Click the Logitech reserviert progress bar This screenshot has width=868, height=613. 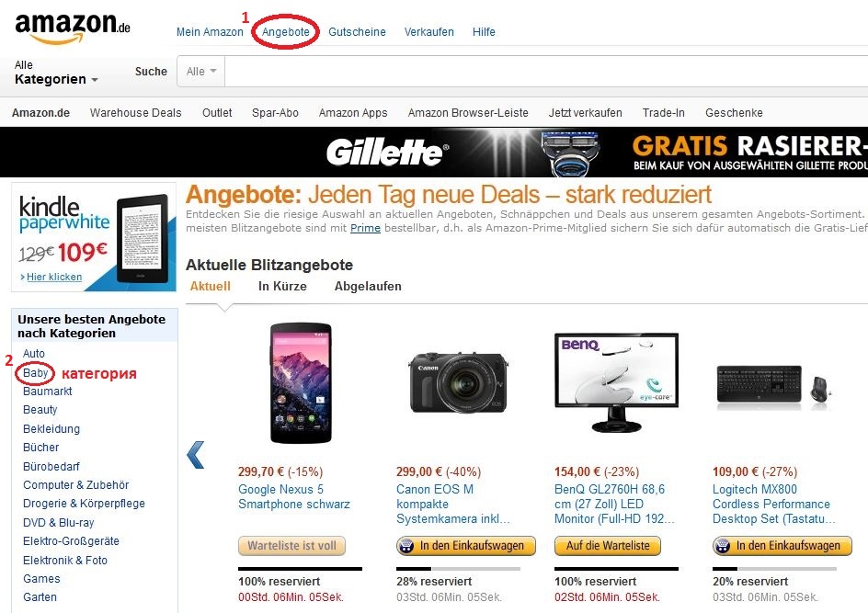774,569
